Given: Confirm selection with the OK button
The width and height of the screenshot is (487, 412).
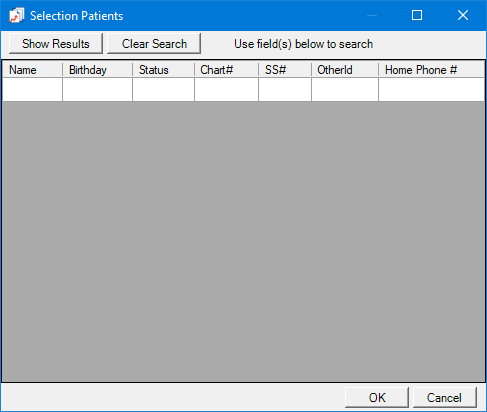Looking at the screenshot, I should click(x=377, y=397).
